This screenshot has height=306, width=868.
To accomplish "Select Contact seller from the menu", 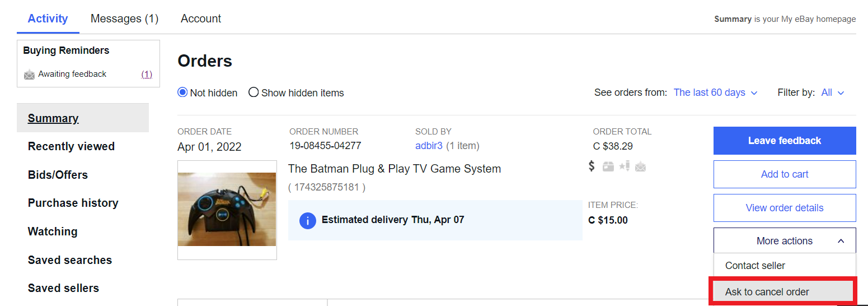I will coord(755,266).
